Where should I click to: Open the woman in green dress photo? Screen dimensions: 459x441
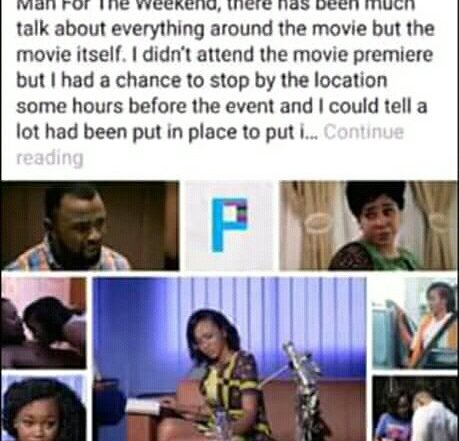pyautogui.click(x=369, y=226)
